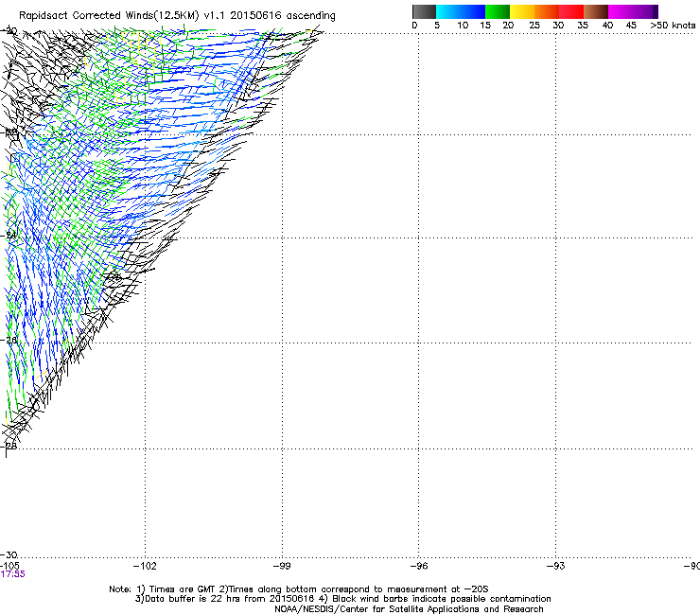Select the green 15-20 knots color segment
Screen dimensions: 700x615
[x=498, y=11]
